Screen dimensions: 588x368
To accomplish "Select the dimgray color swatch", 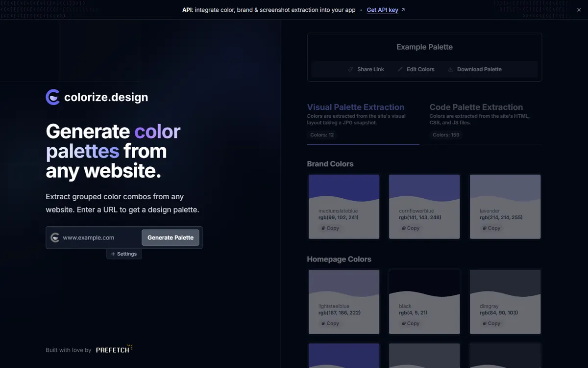I will click(x=505, y=302).
